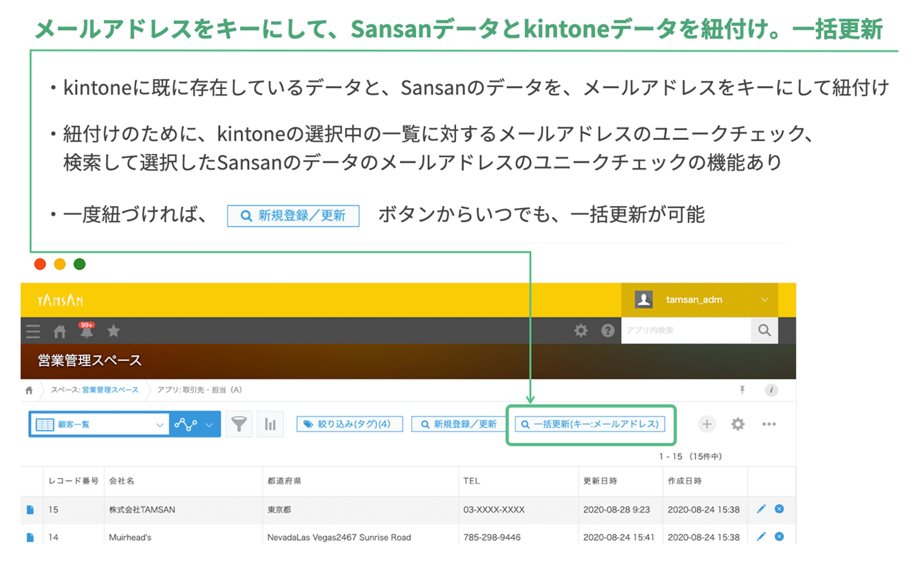This screenshot has height=561, width=924.
Task: Click the 新規登録/更新 toolbar button
Action: click(x=459, y=424)
